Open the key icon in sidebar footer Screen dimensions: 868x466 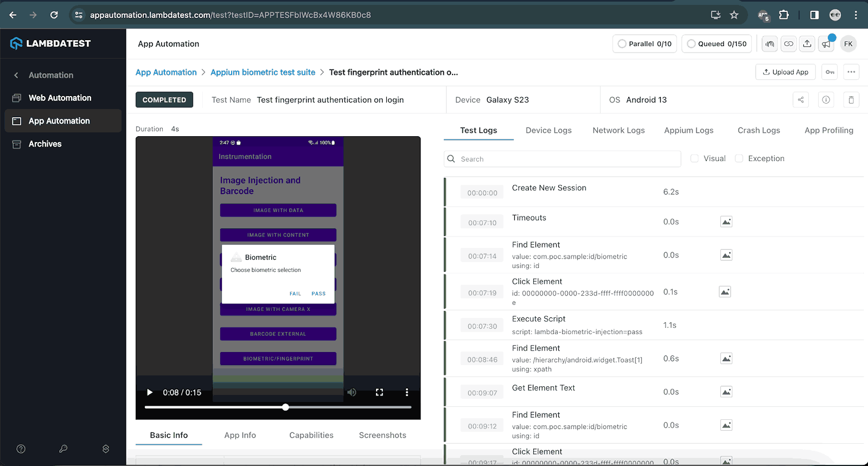(63, 449)
